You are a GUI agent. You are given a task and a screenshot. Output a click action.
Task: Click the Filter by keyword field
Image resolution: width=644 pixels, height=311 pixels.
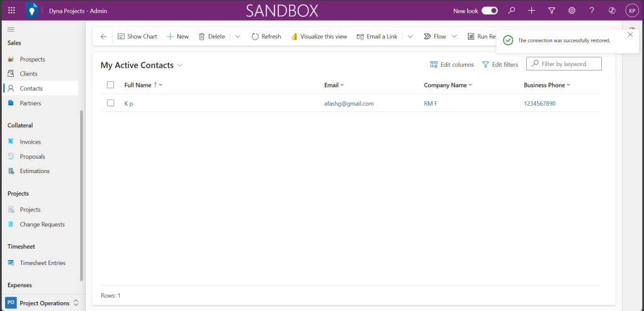pos(570,64)
